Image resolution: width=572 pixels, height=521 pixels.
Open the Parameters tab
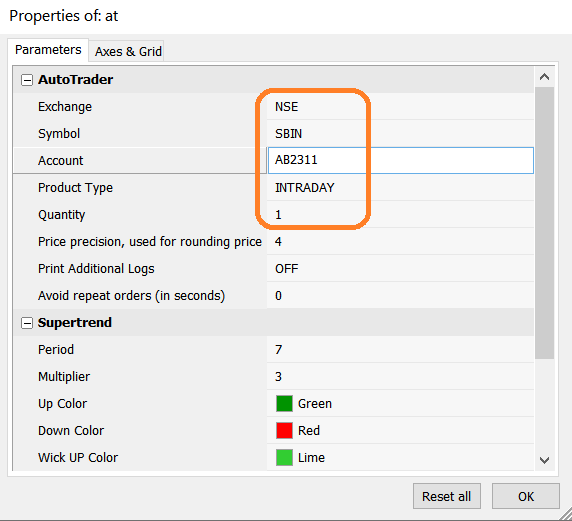point(48,50)
